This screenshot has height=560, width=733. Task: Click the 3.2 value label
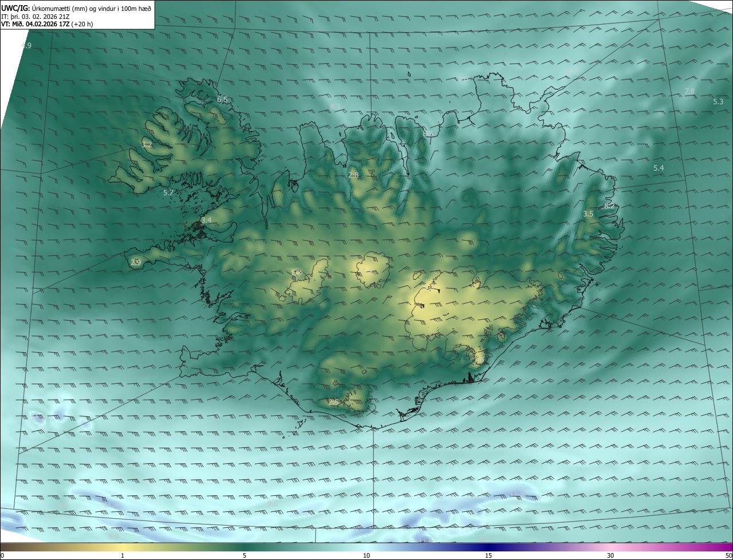coord(147,145)
